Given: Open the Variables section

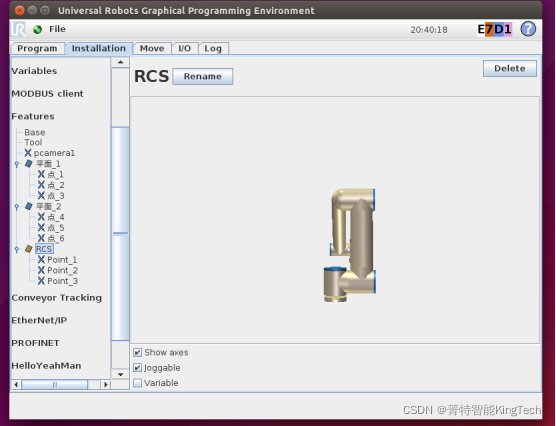Looking at the screenshot, I should 34,71.
